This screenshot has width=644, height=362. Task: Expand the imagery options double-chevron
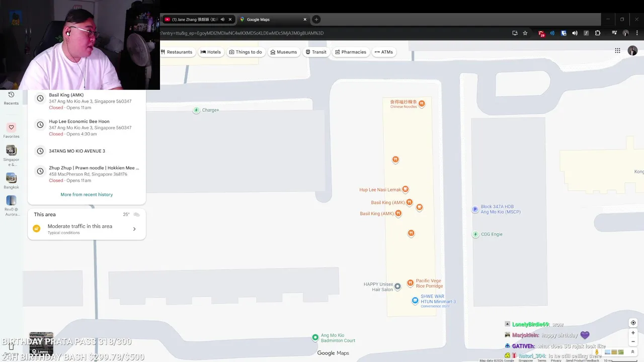633,352
